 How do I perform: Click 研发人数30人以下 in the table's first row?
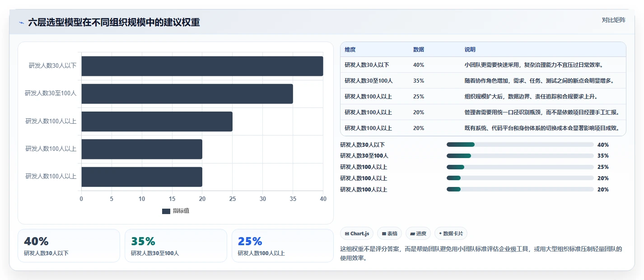tap(367, 65)
